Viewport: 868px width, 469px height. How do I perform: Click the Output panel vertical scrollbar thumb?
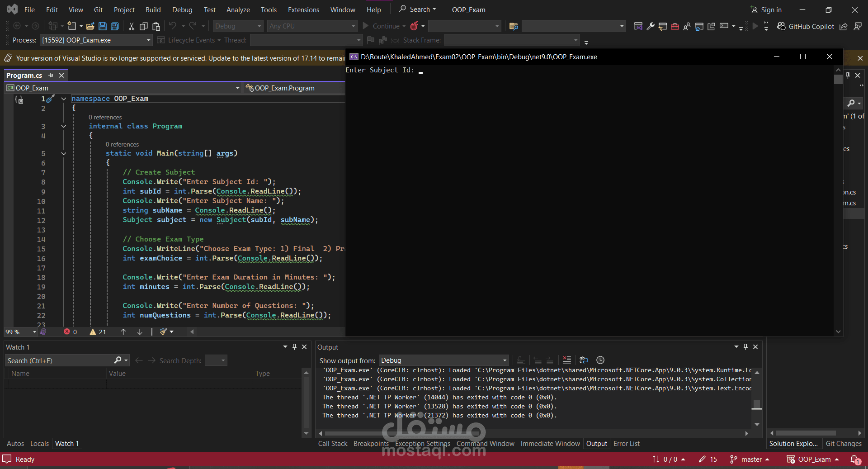point(757,403)
